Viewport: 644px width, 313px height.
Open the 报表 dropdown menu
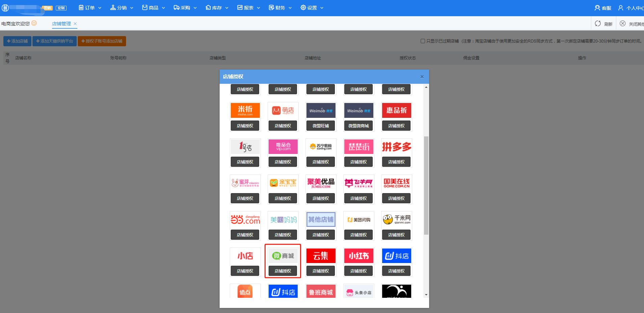click(249, 8)
